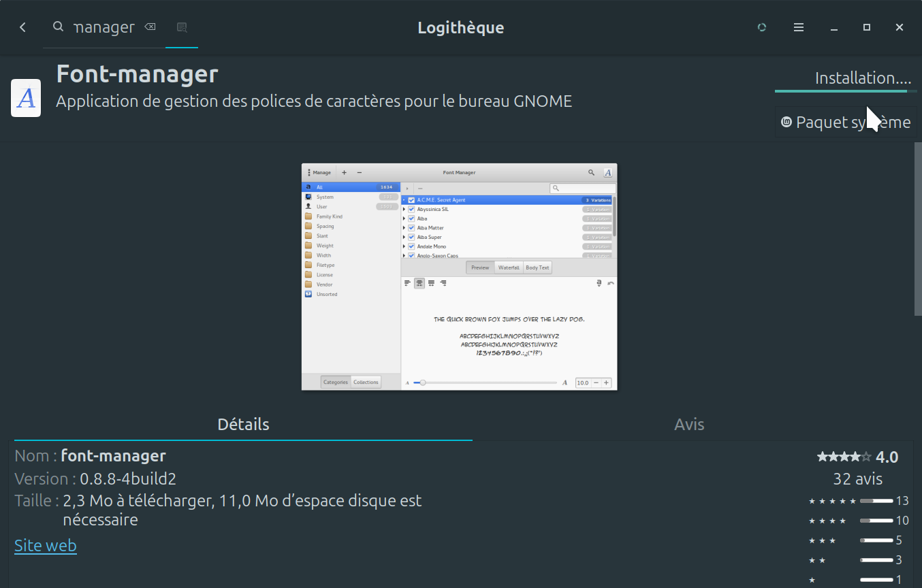Image resolution: width=922 pixels, height=588 pixels.
Task: Open the hamburger menu
Action: (x=799, y=27)
